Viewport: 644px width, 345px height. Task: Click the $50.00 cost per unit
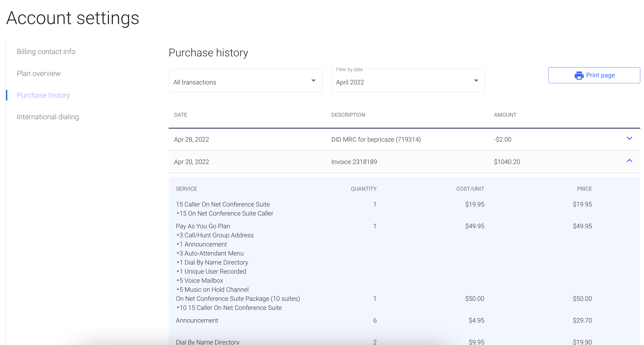(x=475, y=299)
